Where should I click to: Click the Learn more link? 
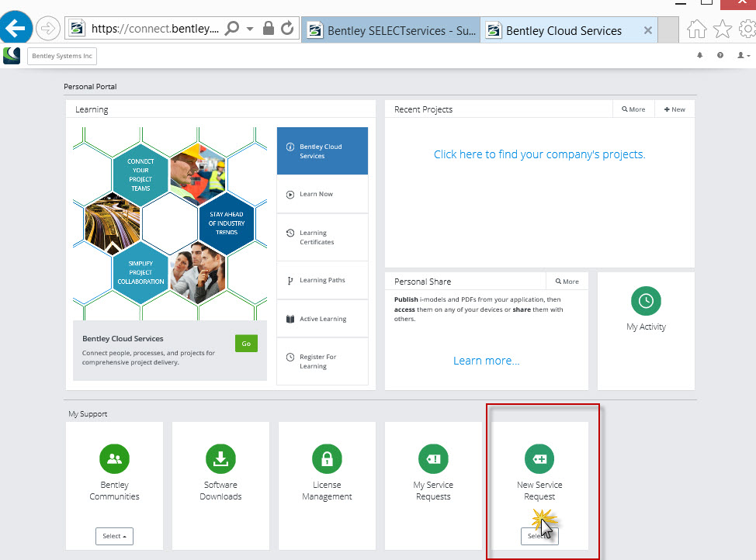click(x=486, y=361)
